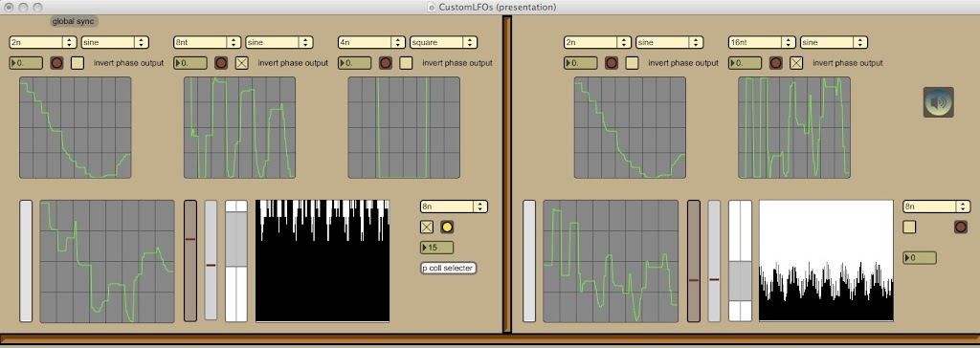Click the number box showing 0 below the right panel's 8n
This screenshot has height=348, width=980.
(x=920, y=257)
